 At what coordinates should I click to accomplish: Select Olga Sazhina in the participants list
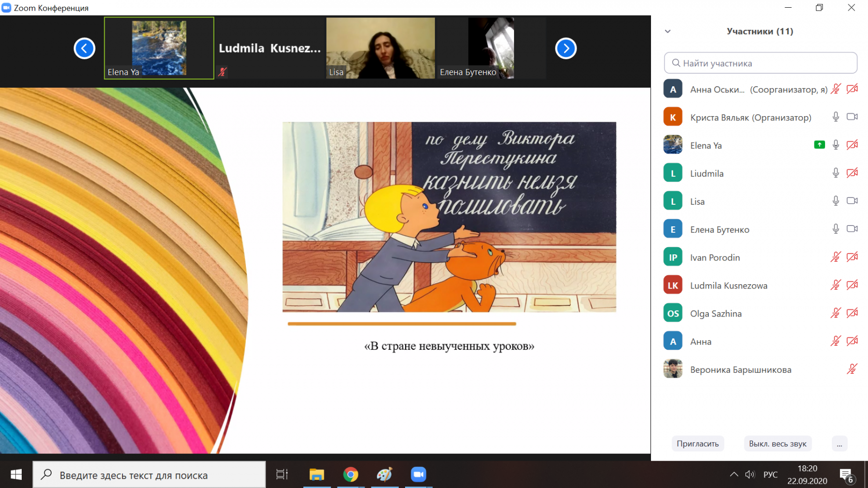point(716,314)
